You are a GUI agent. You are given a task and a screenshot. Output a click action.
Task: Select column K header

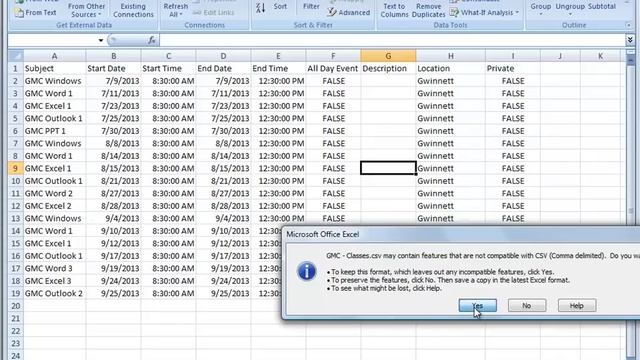coord(600,56)
